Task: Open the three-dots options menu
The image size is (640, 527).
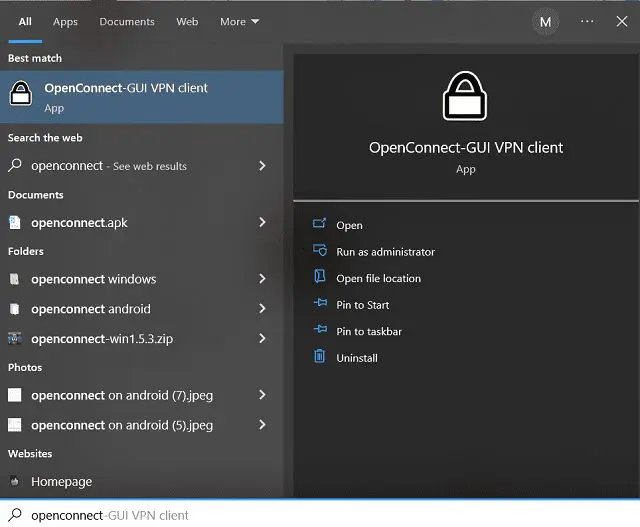Action: point(587,21)
